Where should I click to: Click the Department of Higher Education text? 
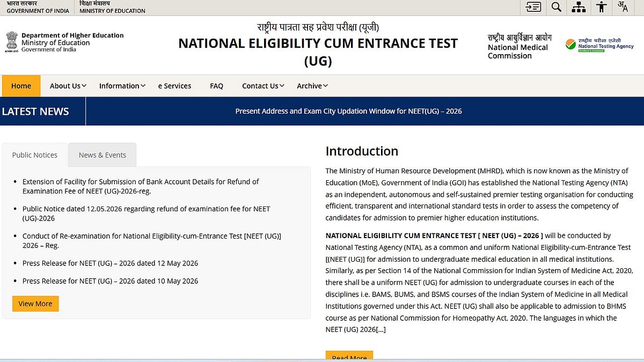72,35
